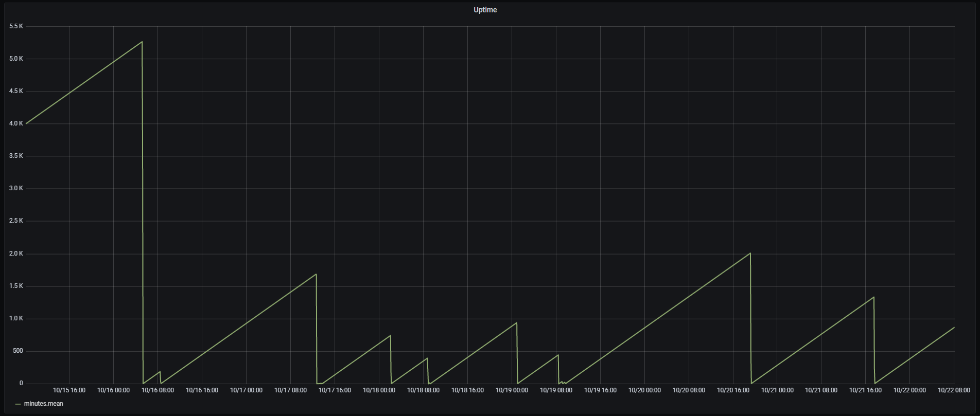Click the 10/22 00:00 x-axis label
The height and width of the screenshot is (416, 980).
[x=909, y=390]
